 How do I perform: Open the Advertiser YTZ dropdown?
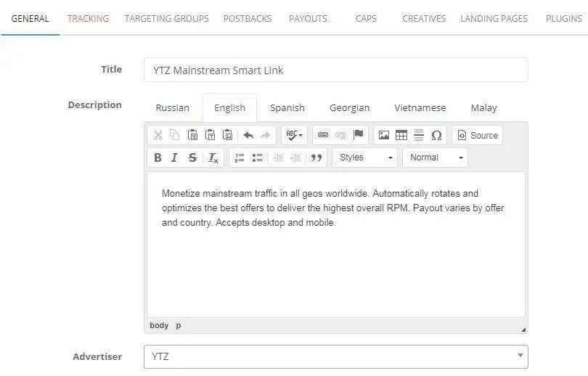(x=335, y=356)
